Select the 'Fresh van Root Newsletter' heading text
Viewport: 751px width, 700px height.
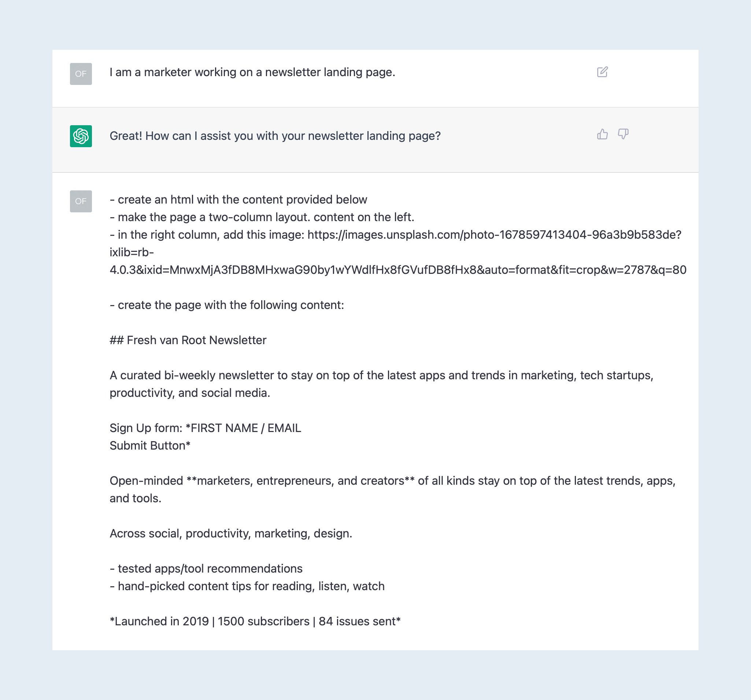(196, 340)
